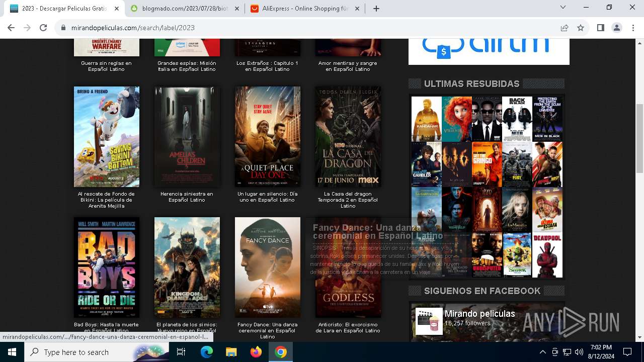Open Undisputed thumbnail in sidebar
The image size is (644, 362).
[x=487, y=255]
